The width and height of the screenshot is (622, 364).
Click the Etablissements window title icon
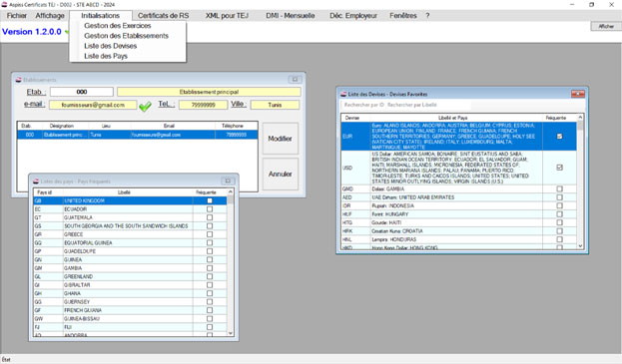coord(19,80)
